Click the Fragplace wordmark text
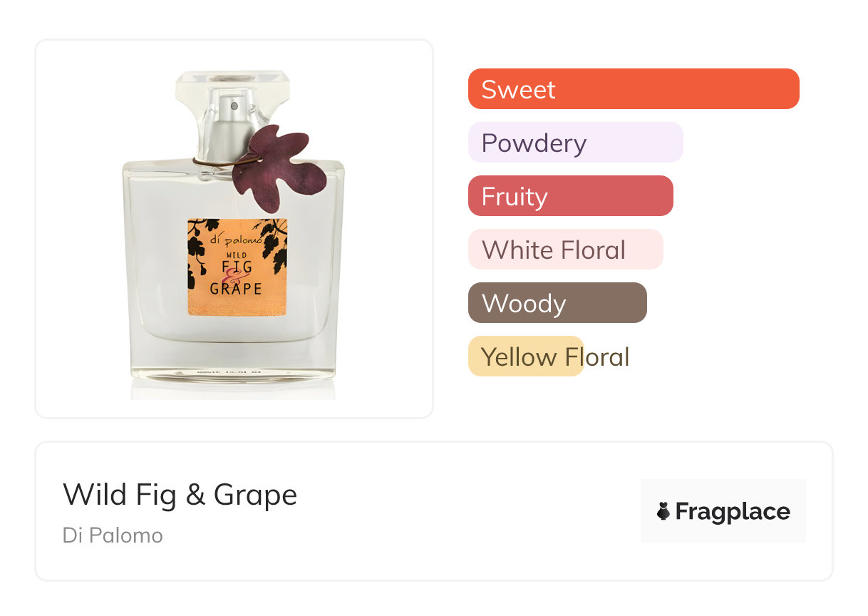868x616 pixels. [733, 511]
